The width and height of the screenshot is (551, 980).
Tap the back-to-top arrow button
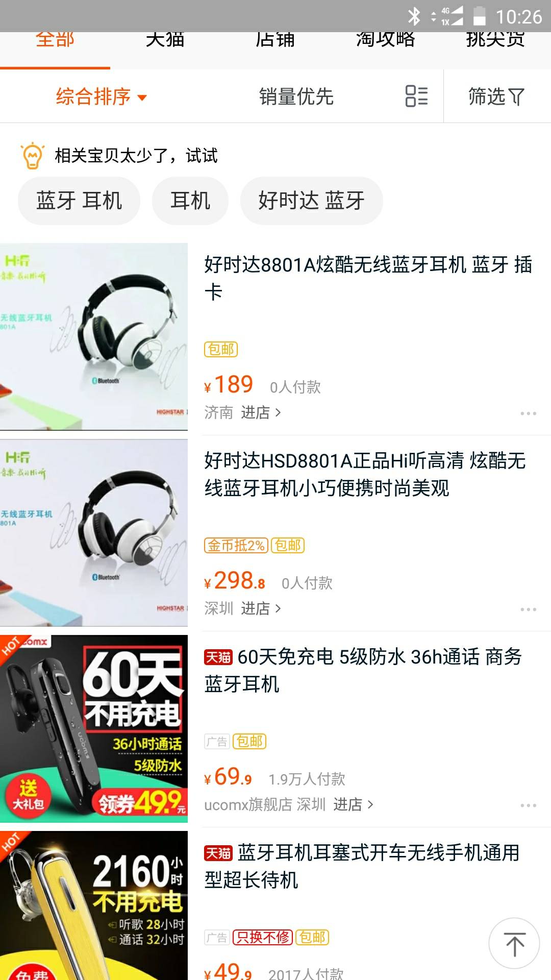pyautogui.click(x=514, y=943)
